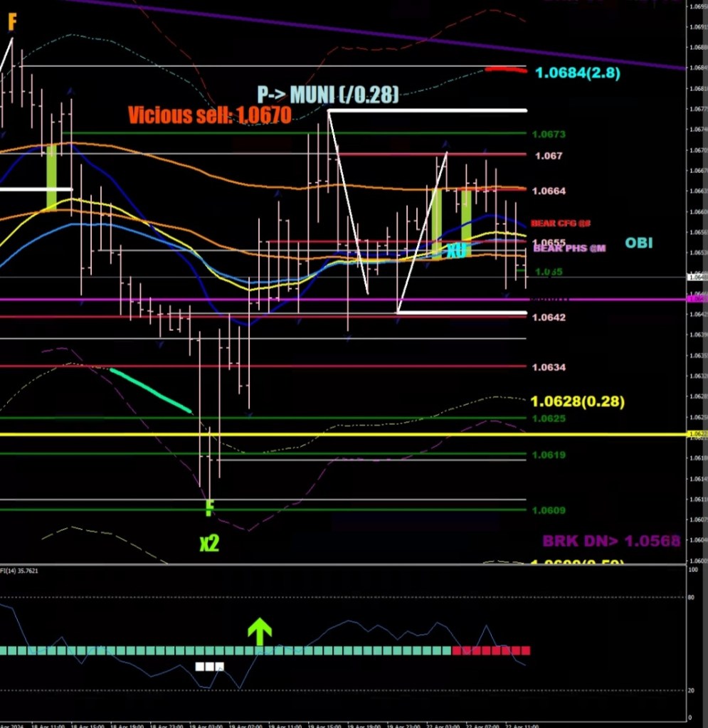Viewport: 708px width, 728px height.
Task: Select the yellow 1.0628(0.28) level label
Action: point(578,401)
